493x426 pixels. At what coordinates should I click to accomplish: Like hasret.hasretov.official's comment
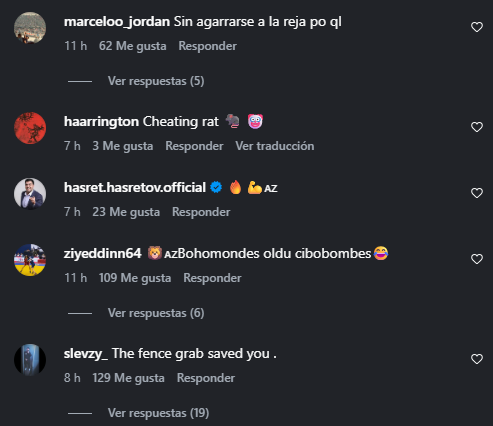[x=477, y=193]
